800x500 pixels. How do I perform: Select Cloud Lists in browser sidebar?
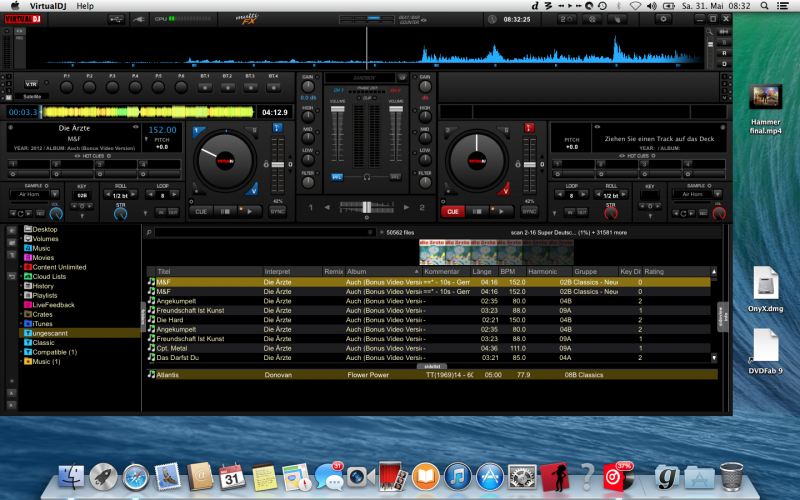[x=49, y=277]
